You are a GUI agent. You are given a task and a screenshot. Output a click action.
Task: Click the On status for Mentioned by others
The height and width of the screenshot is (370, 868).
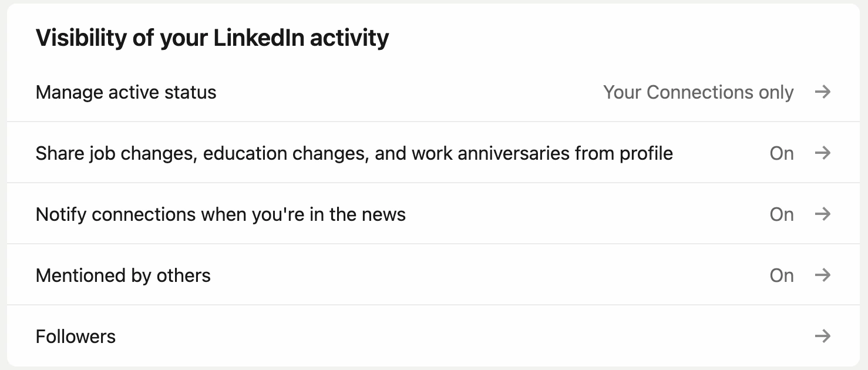coord(782,275)
